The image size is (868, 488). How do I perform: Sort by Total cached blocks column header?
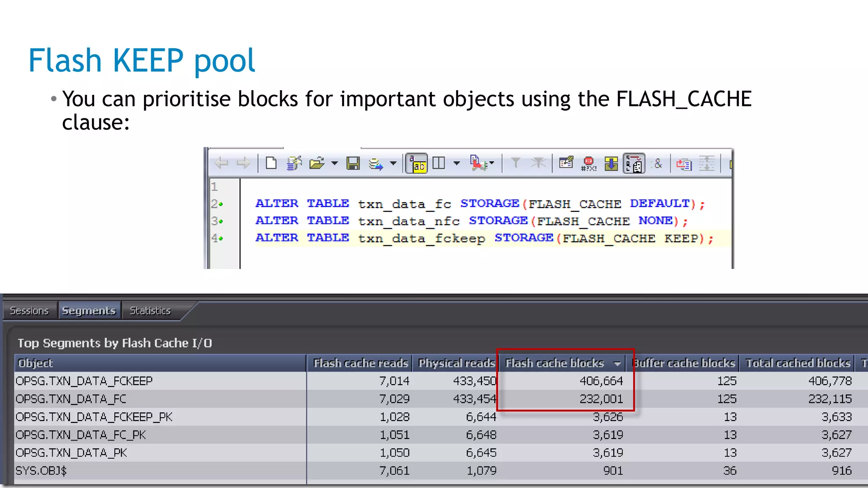coord(797,363)
